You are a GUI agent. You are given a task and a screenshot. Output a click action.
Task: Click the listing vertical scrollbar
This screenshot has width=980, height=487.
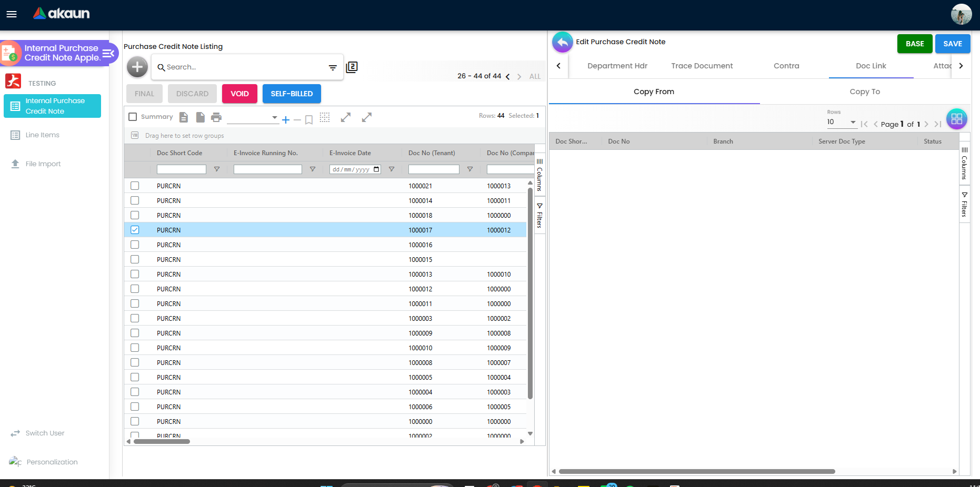tap(530, 293)
